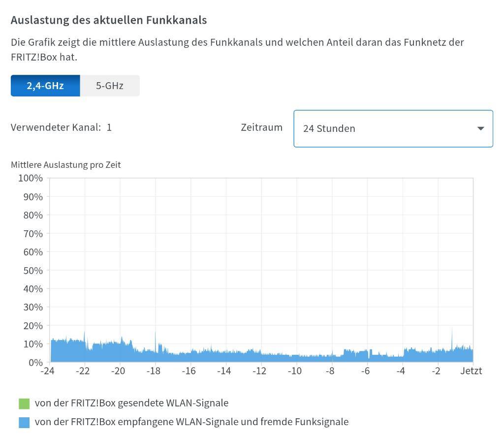Screen dimensions: 504x435
Task: Click the -12 marker on the time axis
Action: coord(259,371)
